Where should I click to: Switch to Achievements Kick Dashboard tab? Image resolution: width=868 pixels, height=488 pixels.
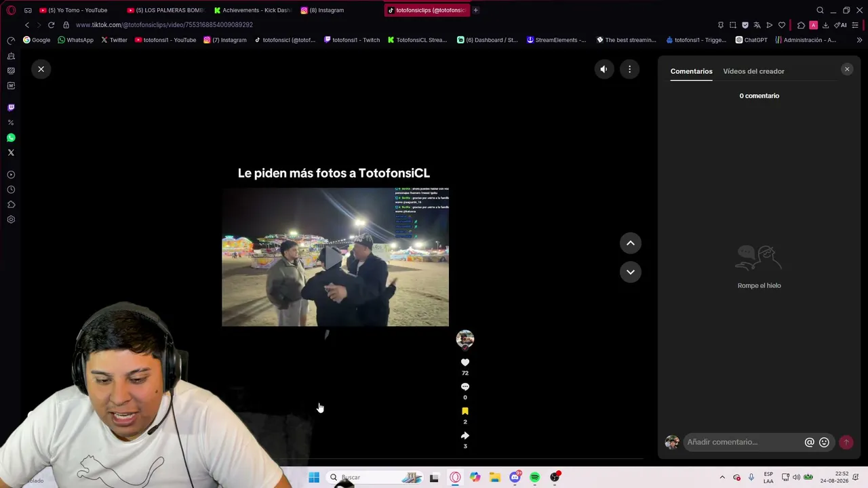pos(252,10)
